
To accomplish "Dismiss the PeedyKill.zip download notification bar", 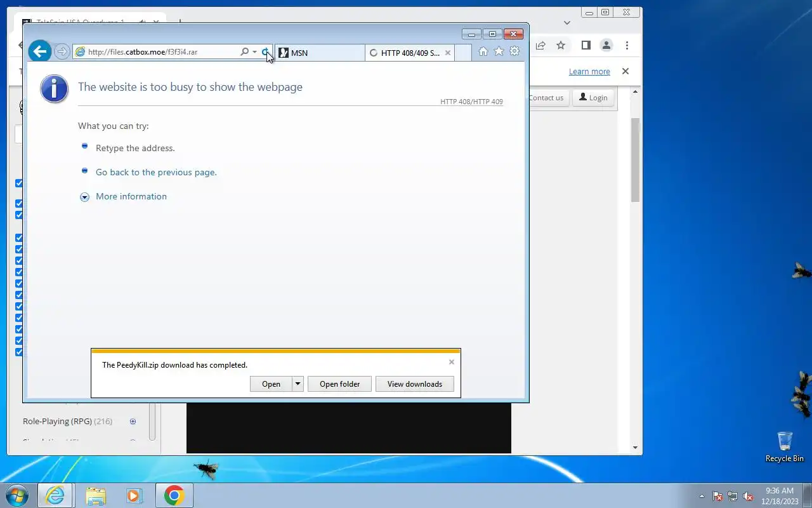I will [x=452, y=362].
